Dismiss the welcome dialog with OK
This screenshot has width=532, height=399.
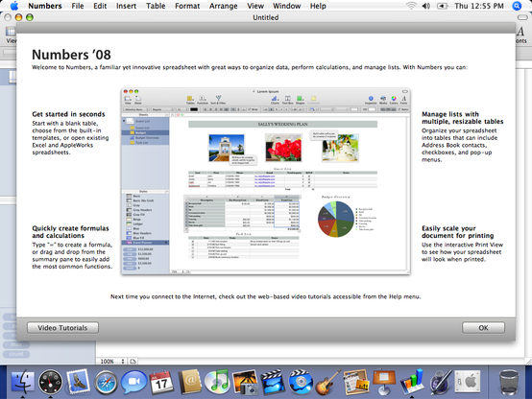click(483, 328)
